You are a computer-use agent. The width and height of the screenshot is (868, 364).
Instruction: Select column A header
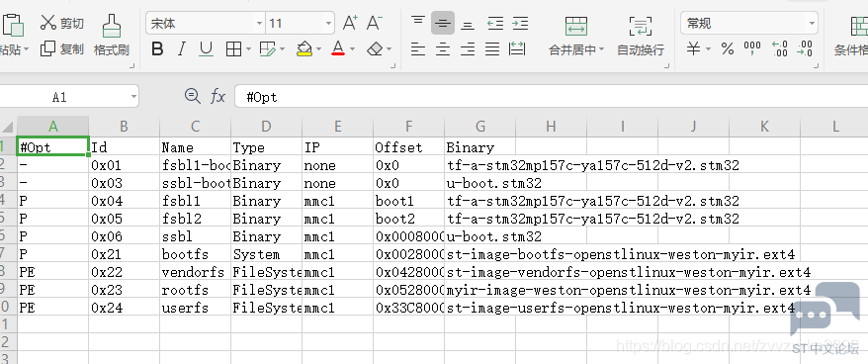[x=53, y=127]
